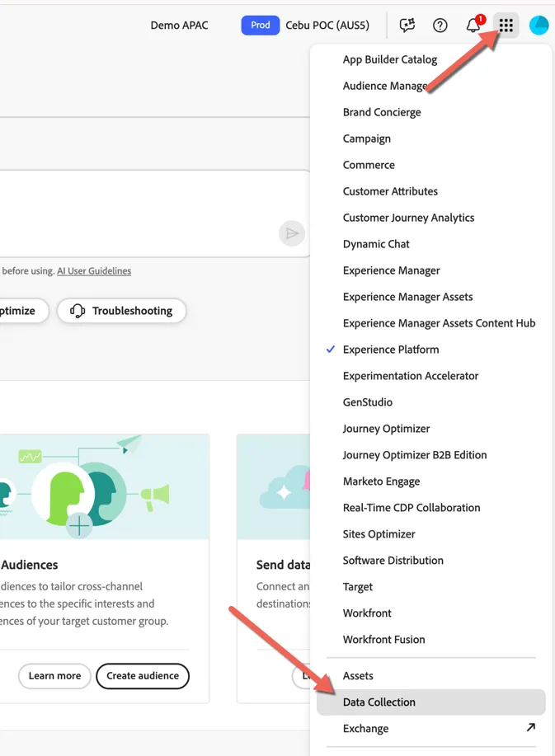Open Experimentation Accelerator
The width and height of the screenshot is (555, 756).
(411, 376)
